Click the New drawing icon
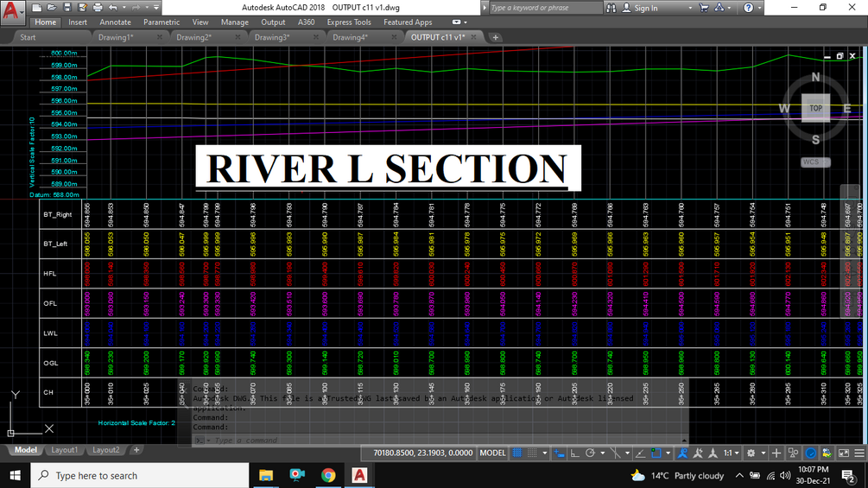Image resolution: width=868 pixels, height=488 pixels. 36,8
